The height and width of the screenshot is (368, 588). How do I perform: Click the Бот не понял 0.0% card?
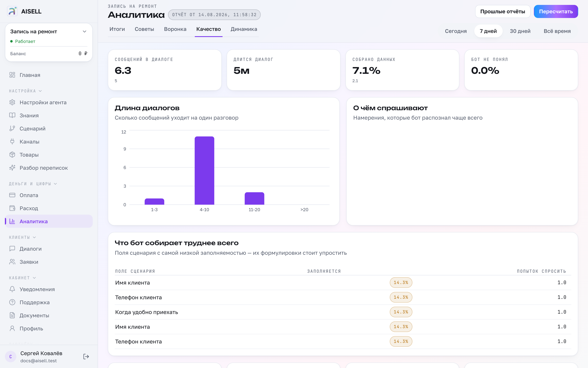point(521,70)
